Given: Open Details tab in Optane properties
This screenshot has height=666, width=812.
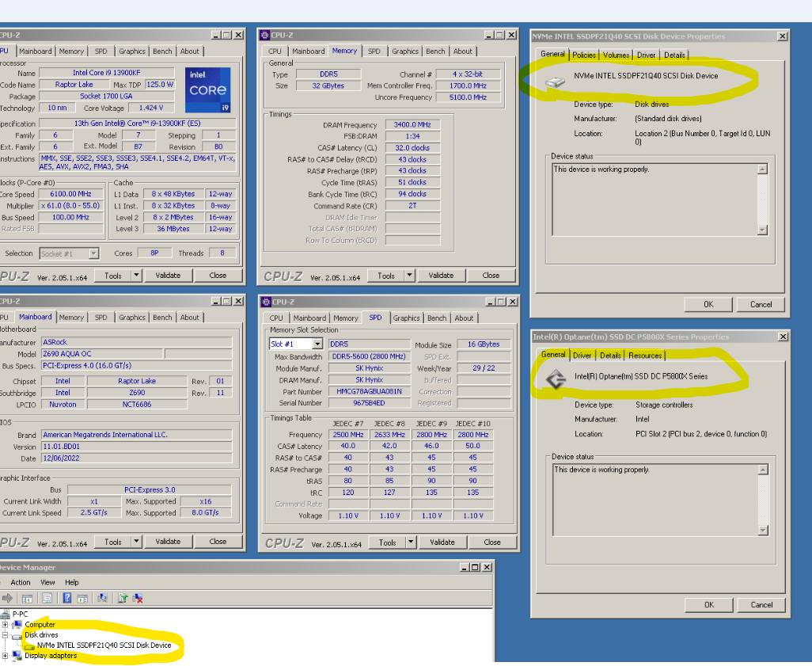Looking at the screenshot, I should (x=610, y=356).
